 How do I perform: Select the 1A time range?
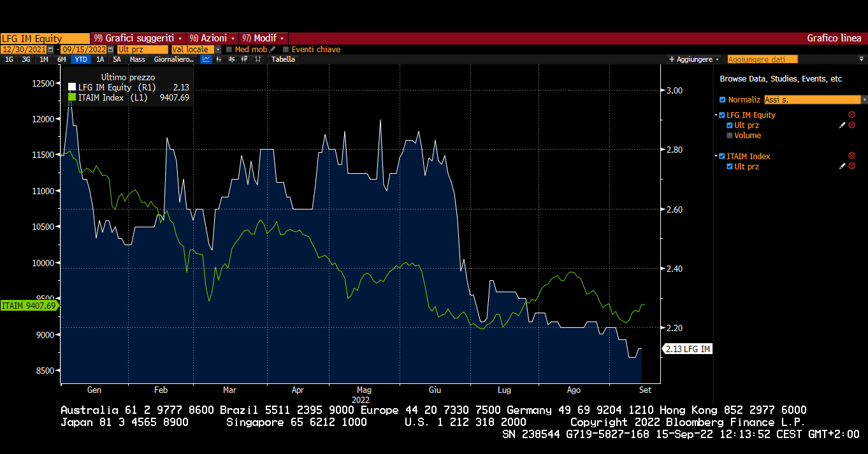tap(100, 59)
